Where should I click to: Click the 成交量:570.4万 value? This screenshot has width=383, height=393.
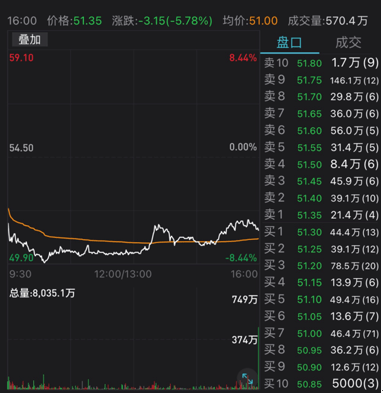[328, 21]
